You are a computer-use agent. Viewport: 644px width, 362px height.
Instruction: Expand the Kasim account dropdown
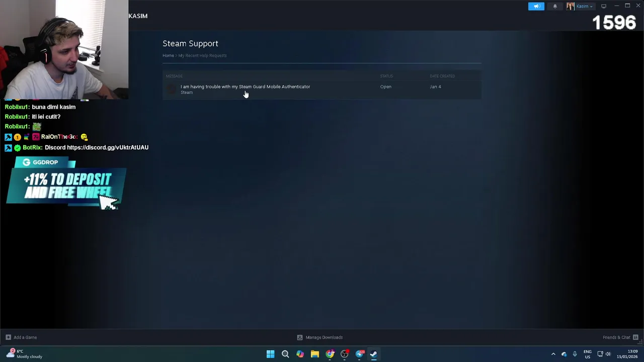584,6
